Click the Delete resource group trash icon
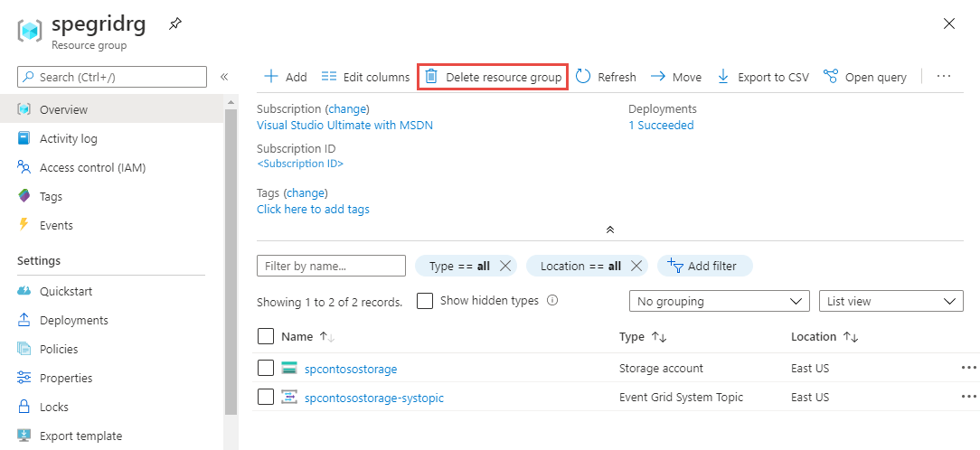Image resolution: width=980 pixels, height=450 pixels. (x=432, y=77)
